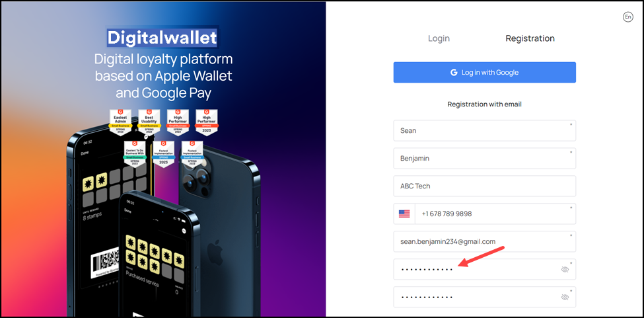Click the email field sean.benjamin234@gmail.com

(x=485, y=241)
